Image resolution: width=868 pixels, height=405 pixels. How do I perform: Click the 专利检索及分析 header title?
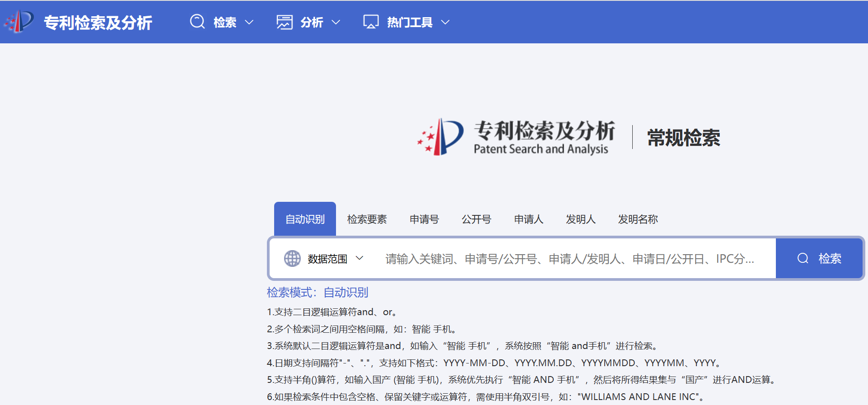(98, 22)
